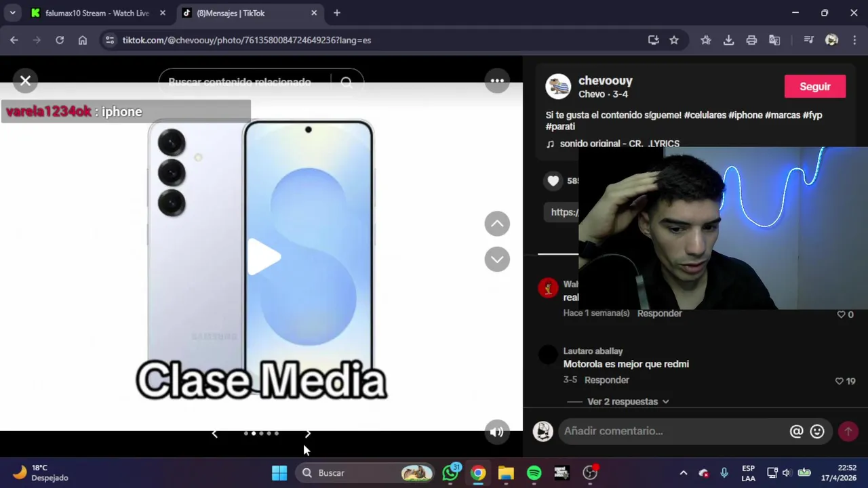Open Spotify from taskbar
868x488 pixels.
pyautogui.click(x=534, y=472)
